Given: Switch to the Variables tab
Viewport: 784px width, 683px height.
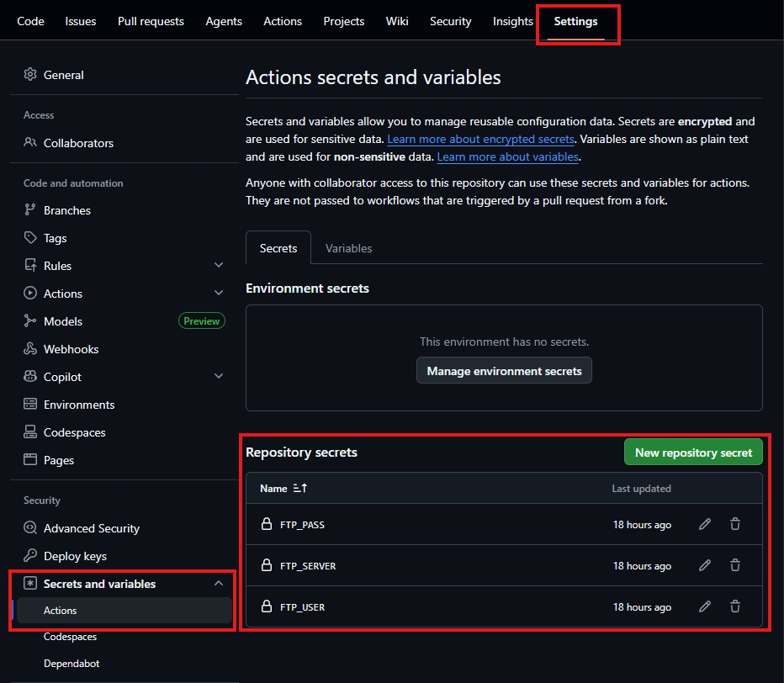Looking at the screenshot, I should pos(348,248).
